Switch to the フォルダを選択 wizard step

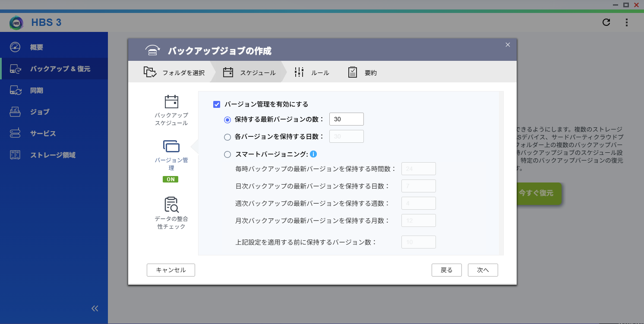point(174,72)
